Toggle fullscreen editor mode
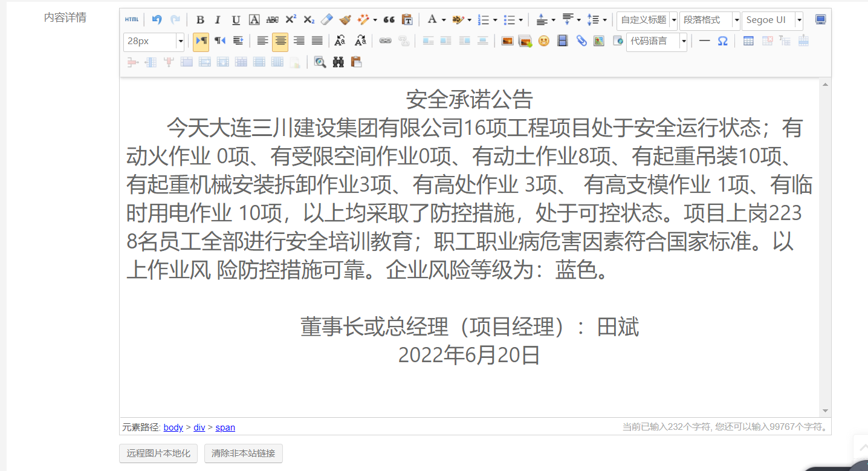868x471 pixels. point(820,20)
